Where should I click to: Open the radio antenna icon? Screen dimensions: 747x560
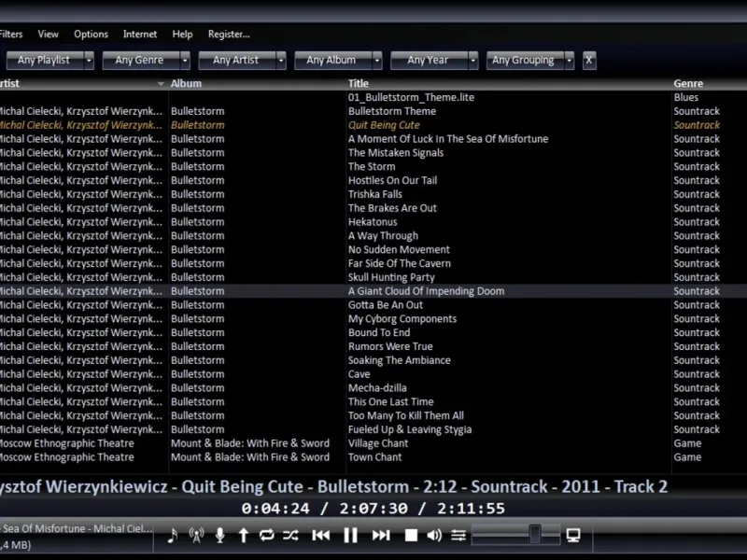(x=196, y=535)
